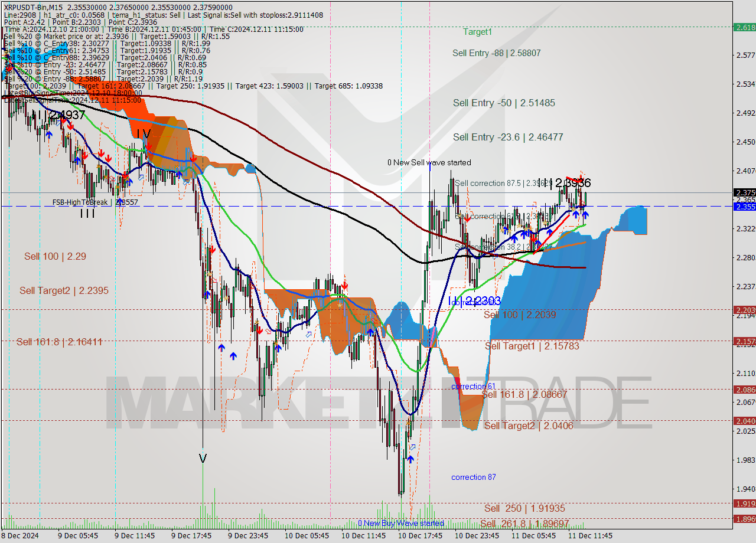Click the 'Sell 100 | 2.2039' label
Screen dimensions: 756x543
coord(520,315)
